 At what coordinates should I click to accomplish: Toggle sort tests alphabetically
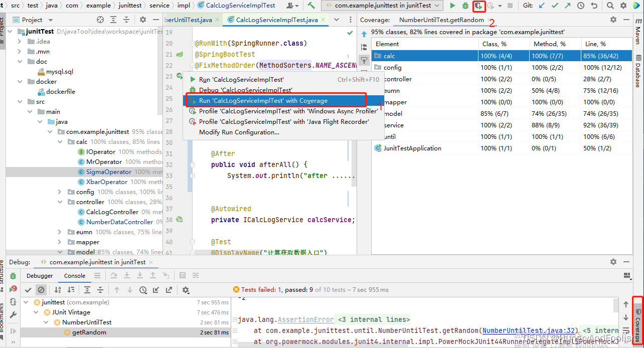point(58,290)
